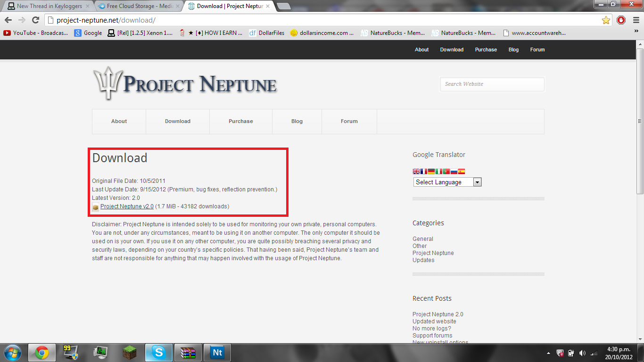Select the British flag translation icon
Image resolution: width=644 pixels, height=362 pixels.
pyautogui.click(x=416, y=172)
